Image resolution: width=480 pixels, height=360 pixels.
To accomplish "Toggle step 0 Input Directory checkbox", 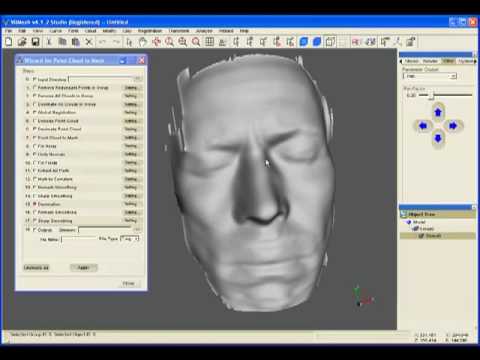I will click(35, 79).
